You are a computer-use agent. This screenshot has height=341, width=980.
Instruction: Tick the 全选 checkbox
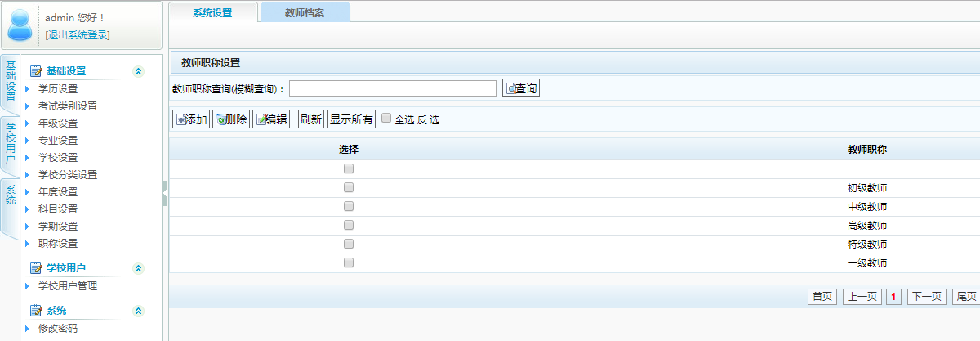[x=386, y=118]
